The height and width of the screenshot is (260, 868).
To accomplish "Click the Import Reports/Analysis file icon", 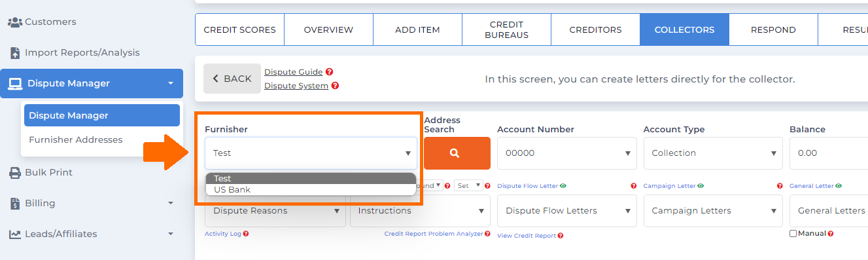I will click(15, 53).
